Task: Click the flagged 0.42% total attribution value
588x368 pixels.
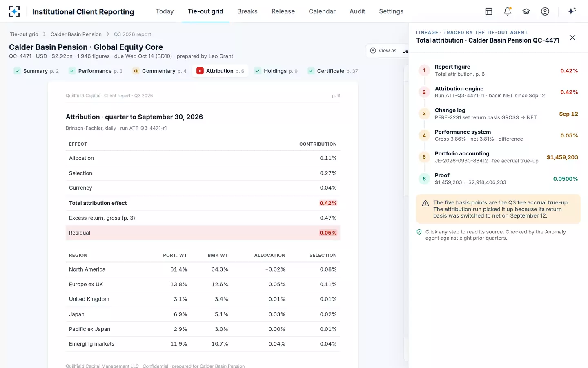Action: (x=328, y=203)
